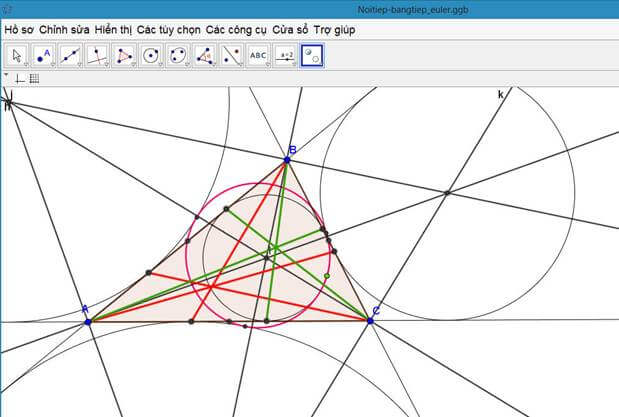Open dropdown arrow of the Ellipse tool

tap(187, 65)
